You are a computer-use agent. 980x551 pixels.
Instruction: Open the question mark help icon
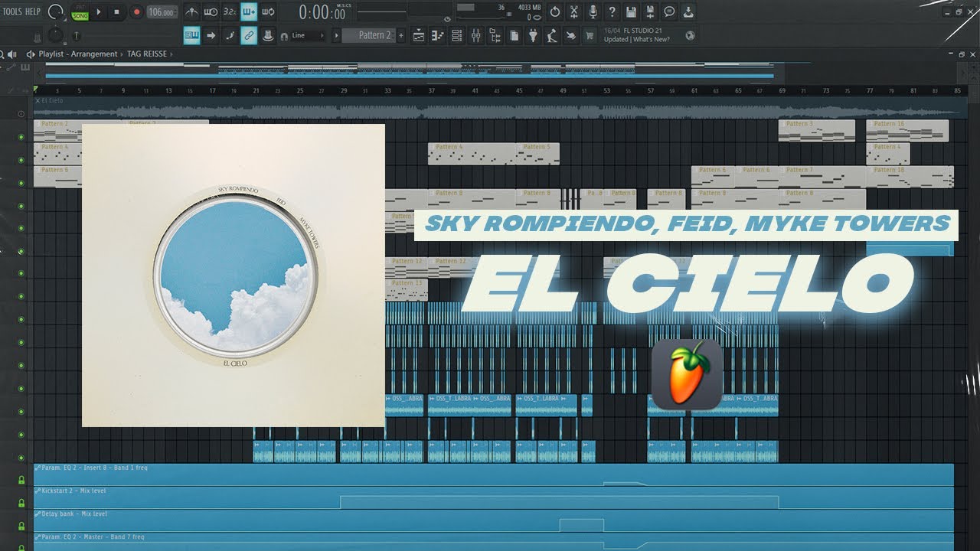pos(612,11)
